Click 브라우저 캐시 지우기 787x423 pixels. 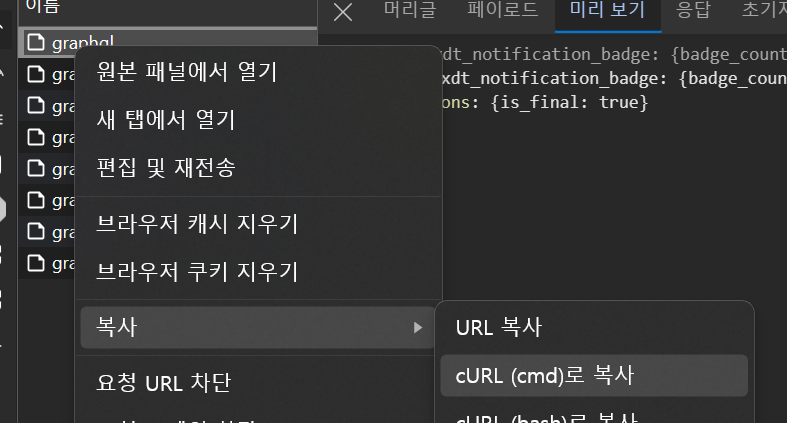[x=198, y=223]
